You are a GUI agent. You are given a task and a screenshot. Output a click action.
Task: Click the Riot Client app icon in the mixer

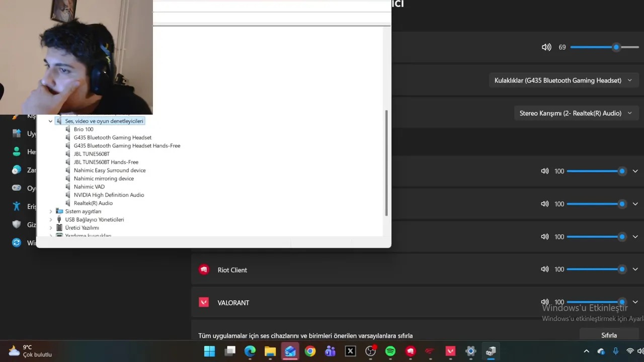204,269
